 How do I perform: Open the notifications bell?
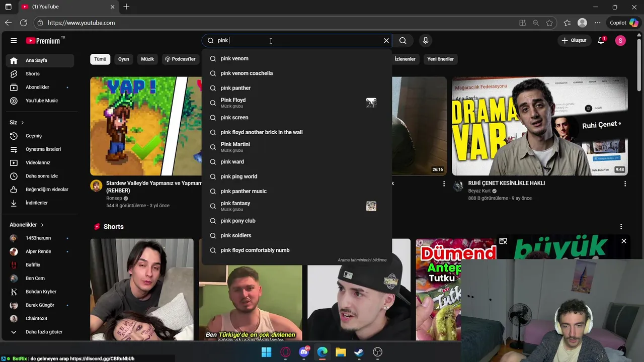point(601,41)
